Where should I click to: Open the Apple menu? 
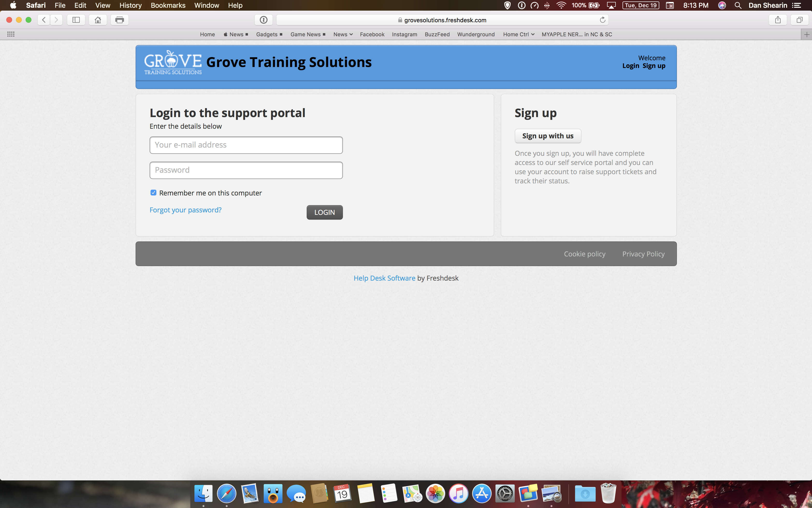pos(13,5)
